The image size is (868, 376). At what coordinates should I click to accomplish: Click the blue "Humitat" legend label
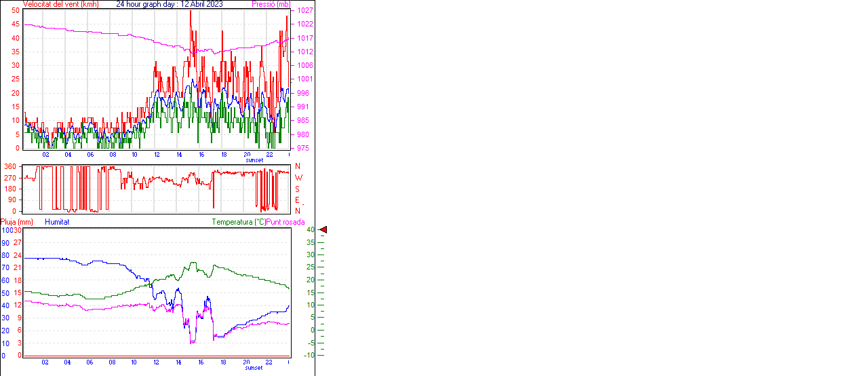[x=57, y=222]
